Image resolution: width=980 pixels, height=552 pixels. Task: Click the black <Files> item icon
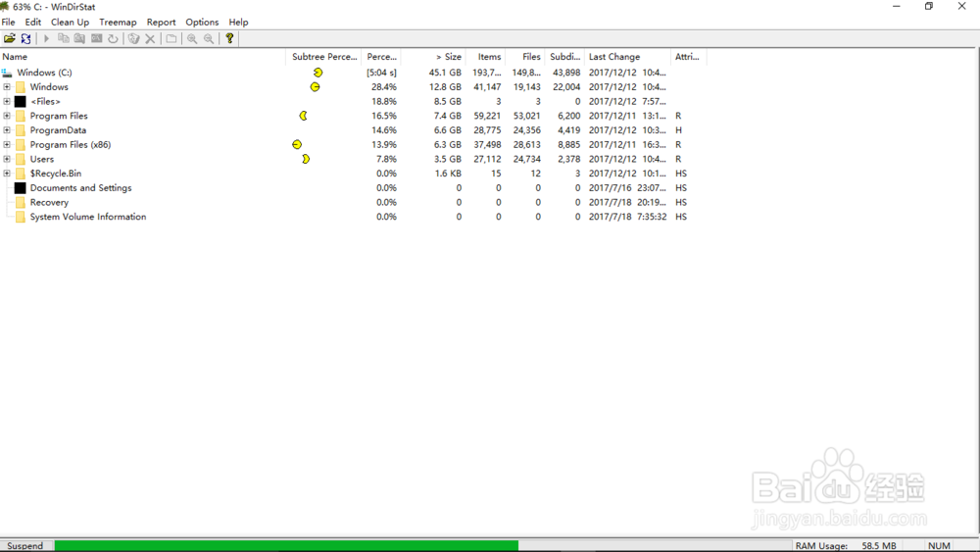[x=21, y=101]
